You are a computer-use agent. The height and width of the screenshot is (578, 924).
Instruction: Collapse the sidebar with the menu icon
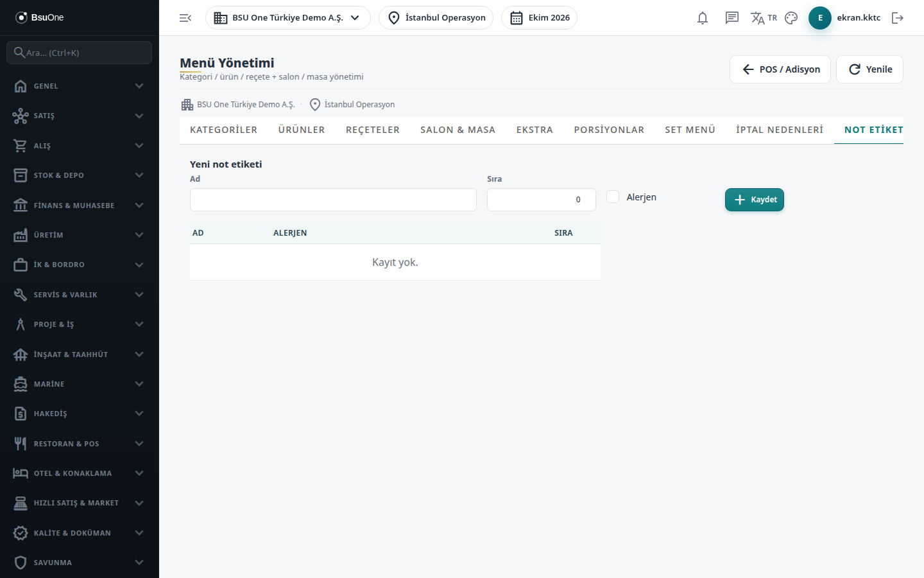(x=185, y=18)
